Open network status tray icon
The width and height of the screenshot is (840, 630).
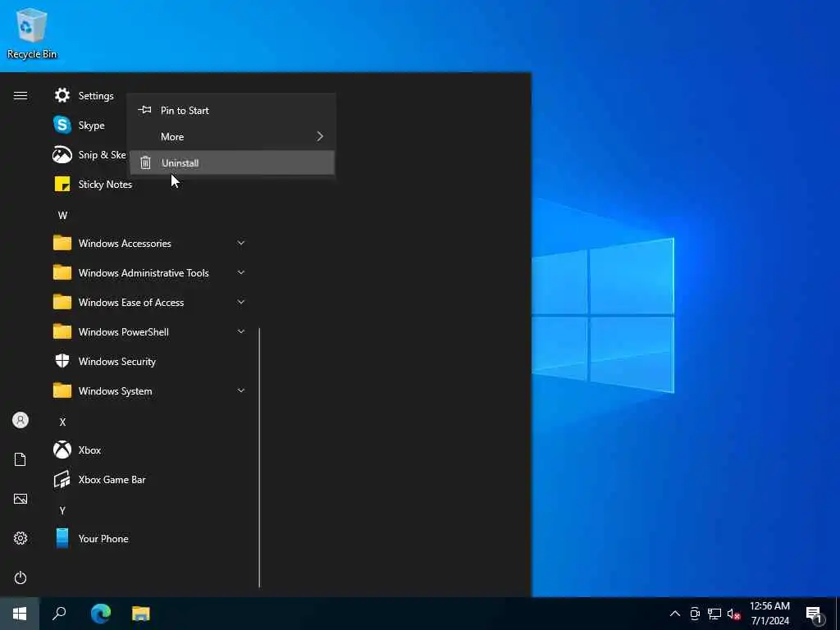[714, 614]
